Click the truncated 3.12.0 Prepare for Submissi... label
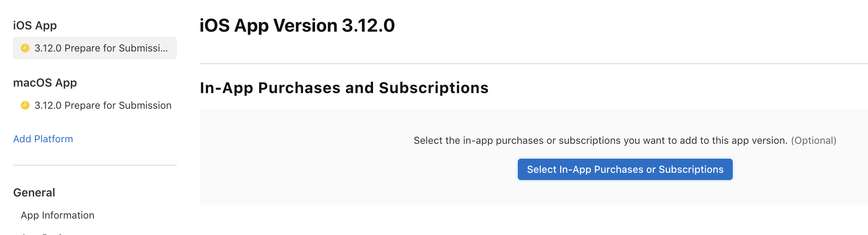The width and height of the screenshot is (868, 235). click(x=101, y=48)
